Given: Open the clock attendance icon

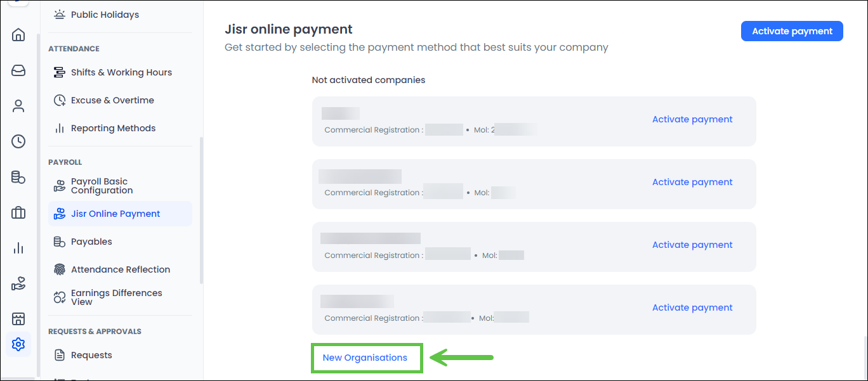Looking at the screenshot, I should tap(18, 141).
